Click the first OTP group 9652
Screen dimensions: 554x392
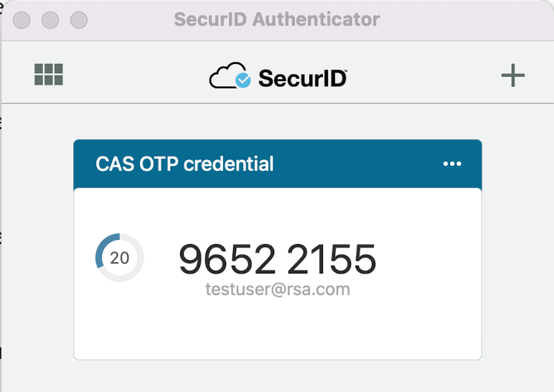pyautogui.click(x=227, y=258)
